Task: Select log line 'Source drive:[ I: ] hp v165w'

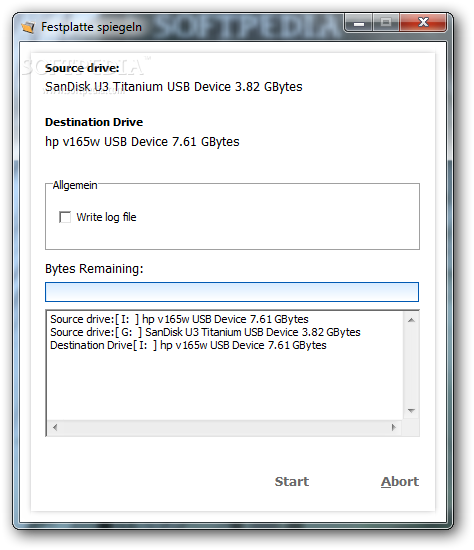Action: coord(179,319)
